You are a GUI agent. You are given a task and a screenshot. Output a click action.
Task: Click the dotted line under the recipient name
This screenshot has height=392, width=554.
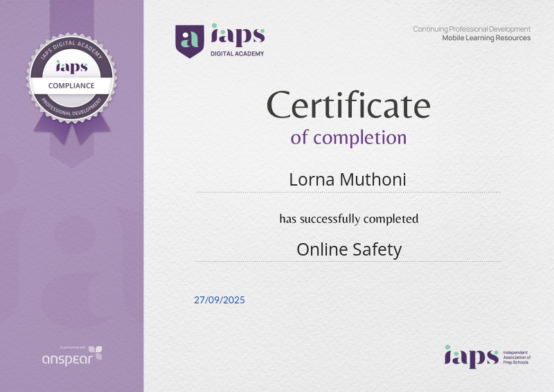348,193
